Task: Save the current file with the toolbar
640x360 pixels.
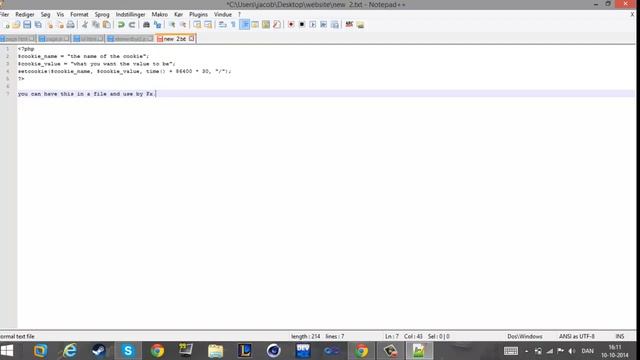Action: (x=27, y=25)
